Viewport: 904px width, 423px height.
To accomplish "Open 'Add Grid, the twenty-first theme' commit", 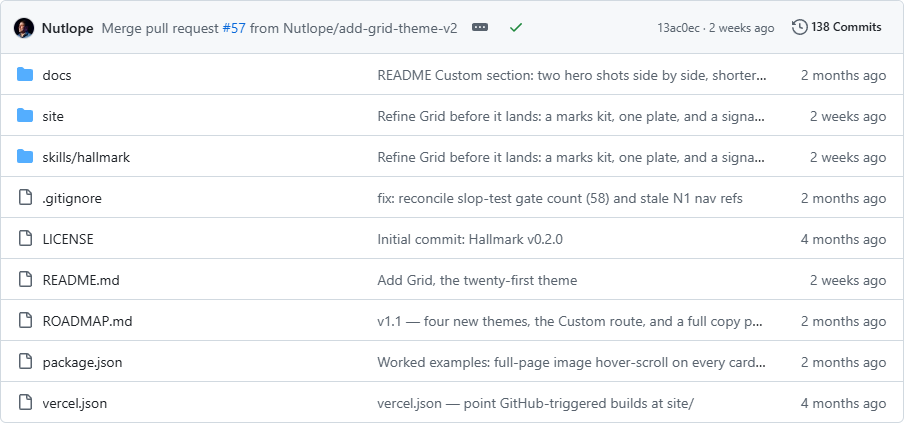I will click(x=477, y=280).
